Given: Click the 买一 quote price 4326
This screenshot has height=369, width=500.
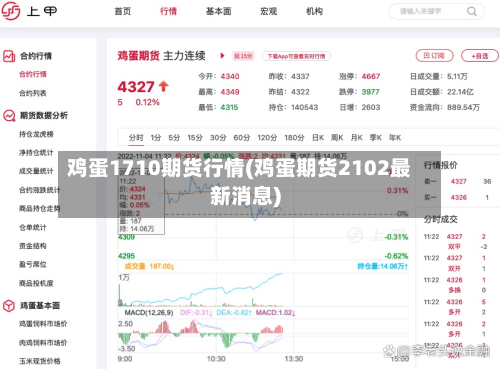Looking at the screenshot, I should coord(458,197).
